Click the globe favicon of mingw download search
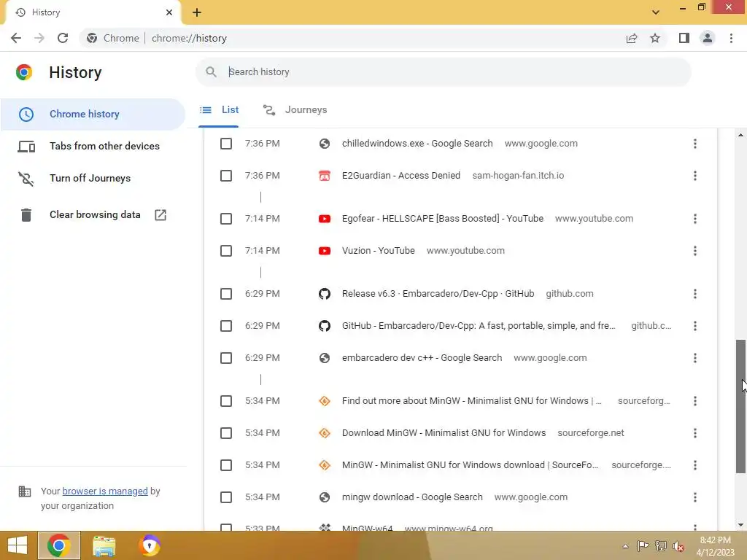Viewport: 747px width, 560px height. [x=325, y=497]
